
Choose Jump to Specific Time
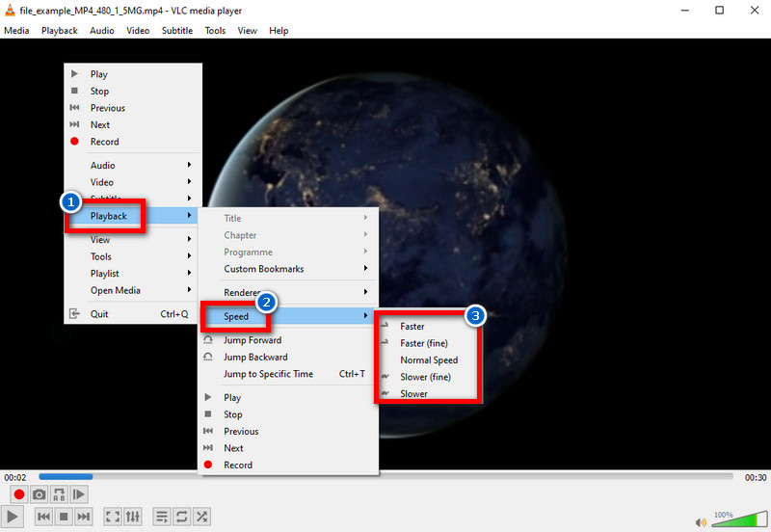point(288,374)
